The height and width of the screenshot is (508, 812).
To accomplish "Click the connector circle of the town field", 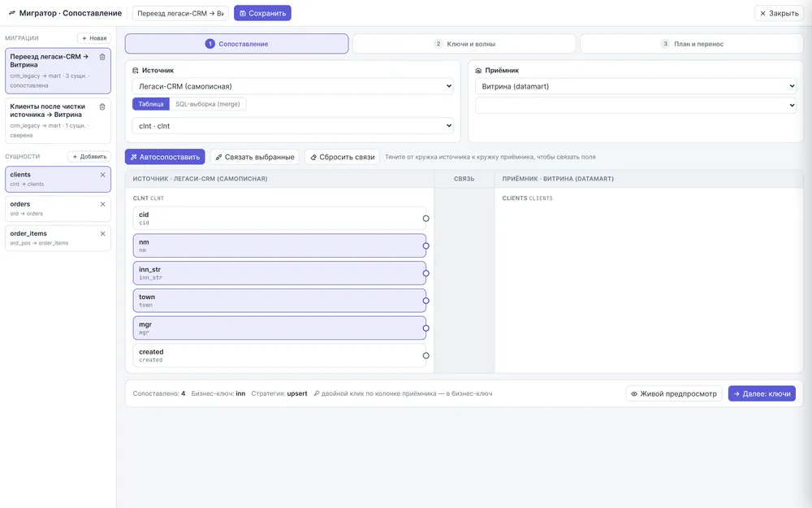I will 425,301.
